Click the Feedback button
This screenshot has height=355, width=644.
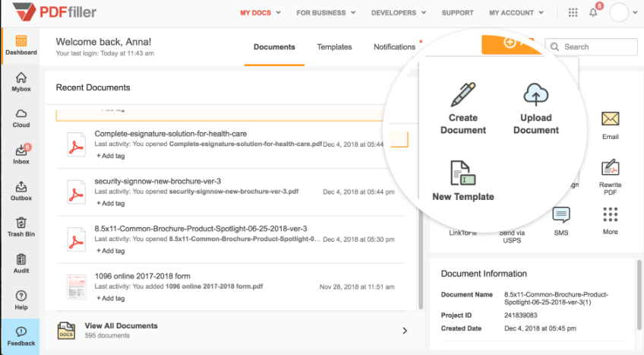click(x=21, y=337)
